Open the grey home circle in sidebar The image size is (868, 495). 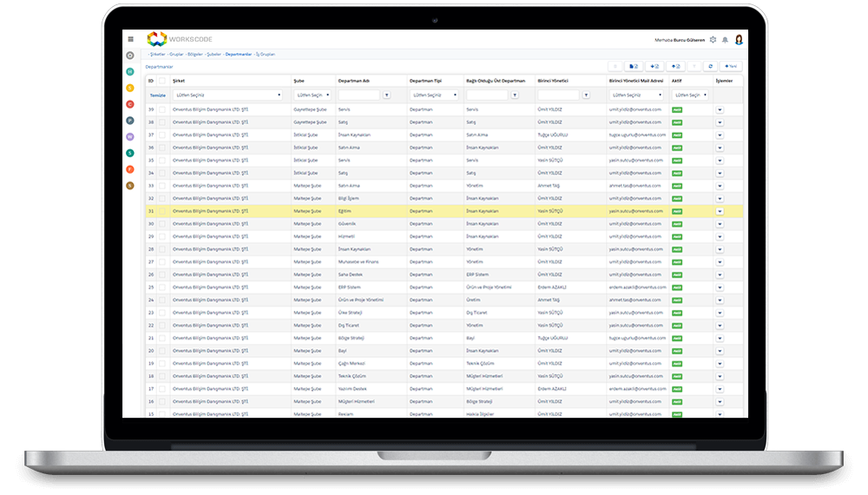130,56
